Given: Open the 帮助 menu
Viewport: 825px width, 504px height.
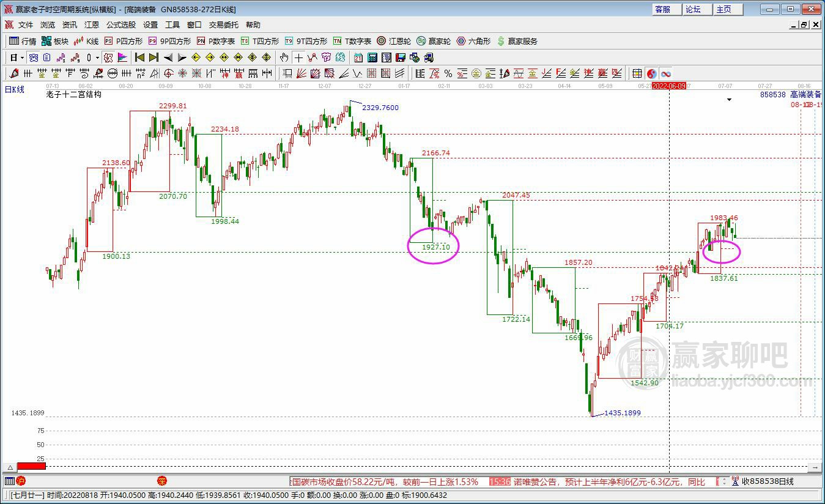Looking at the screenshot, I should (x=253, y=25).
